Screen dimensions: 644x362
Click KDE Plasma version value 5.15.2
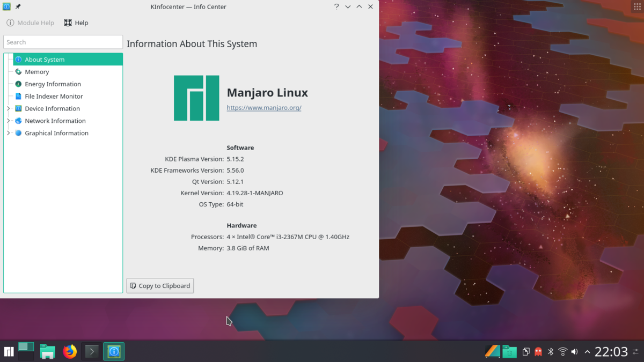point(235,159)
